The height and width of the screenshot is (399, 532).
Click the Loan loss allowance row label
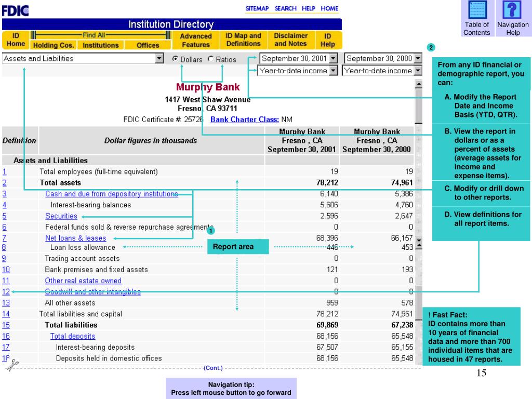coord(83,248)
